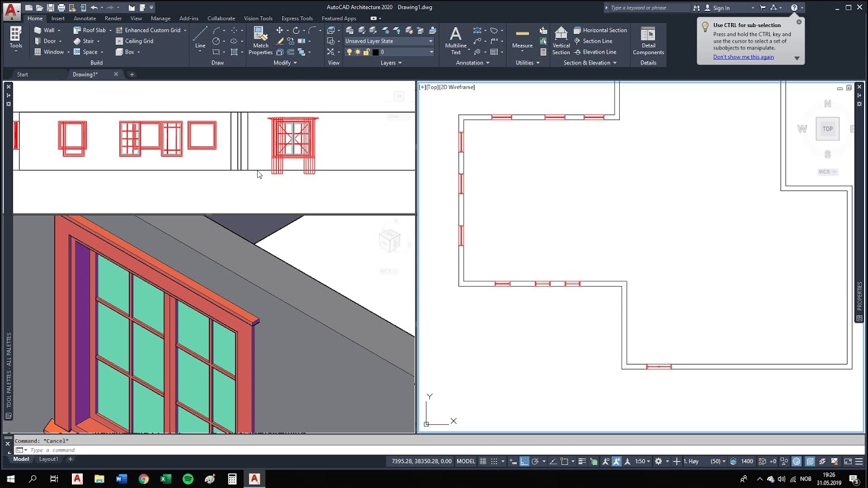
Task: Add a new drawing tab with plus button
Action: pyautogui.click(x=132, y=75)
